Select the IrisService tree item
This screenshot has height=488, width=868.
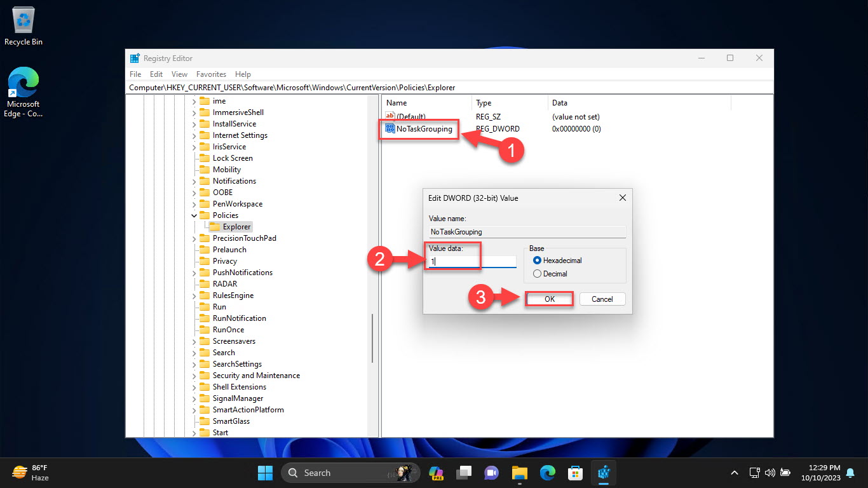[229, 147]
